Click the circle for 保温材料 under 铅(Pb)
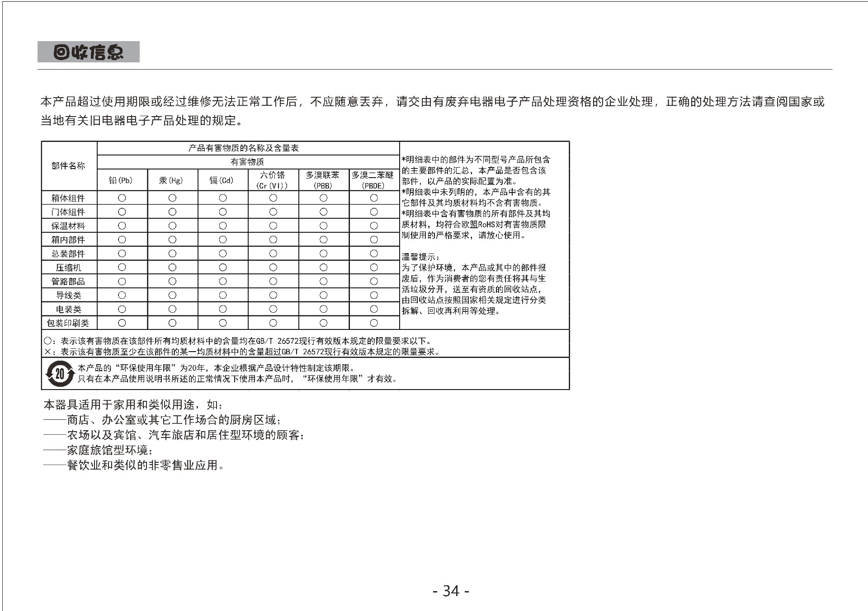The width and height of the screenshot is (868, 611). click(122, 226)
